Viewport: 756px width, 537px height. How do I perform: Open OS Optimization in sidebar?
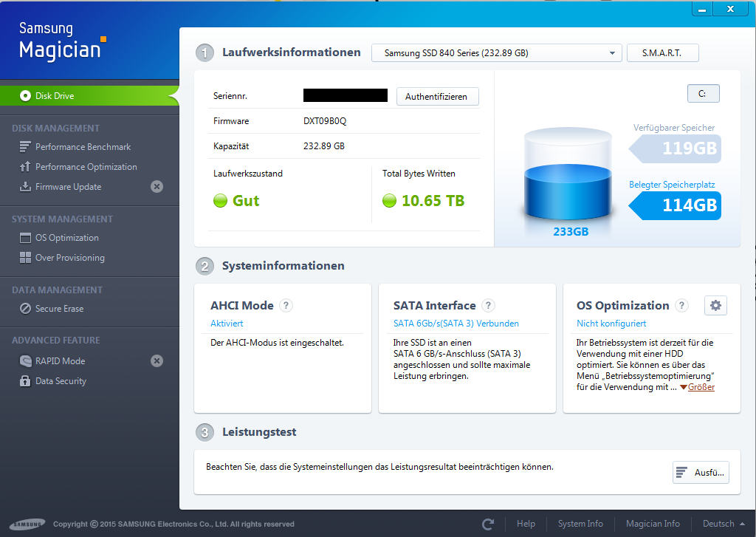66,238
